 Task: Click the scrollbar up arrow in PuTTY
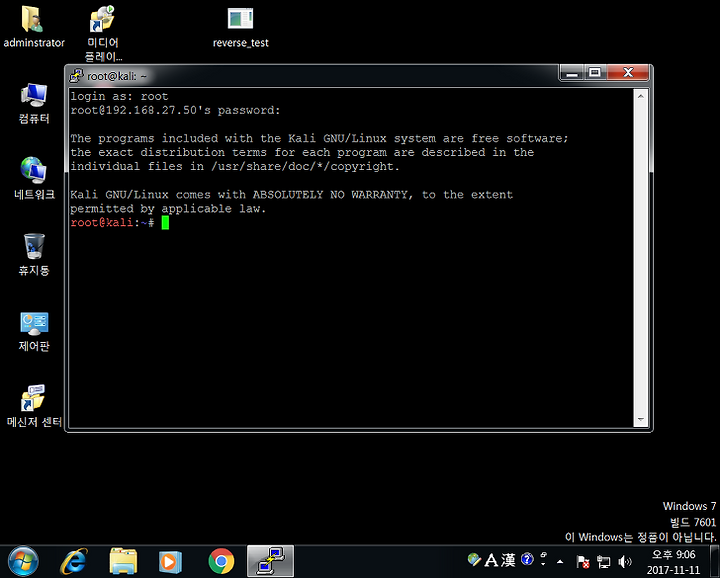coord(641,96)
